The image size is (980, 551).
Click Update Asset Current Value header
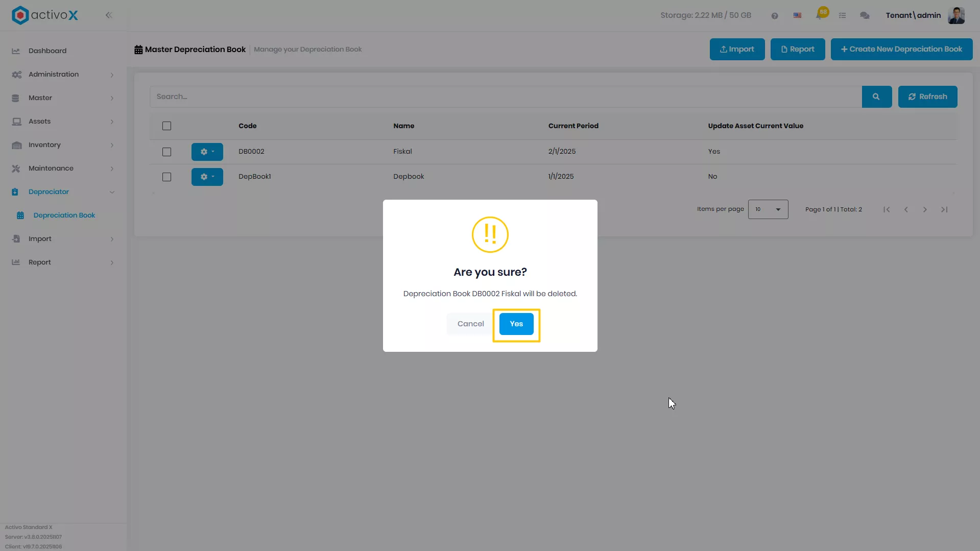pos(756,126)
